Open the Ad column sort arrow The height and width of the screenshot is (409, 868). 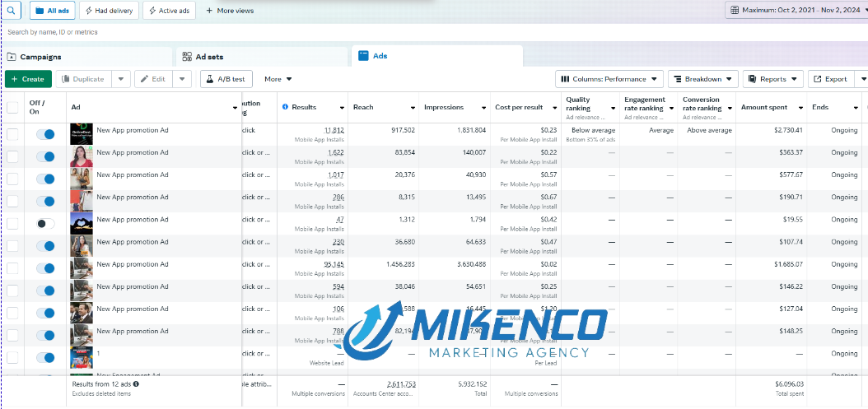[236, 107]
